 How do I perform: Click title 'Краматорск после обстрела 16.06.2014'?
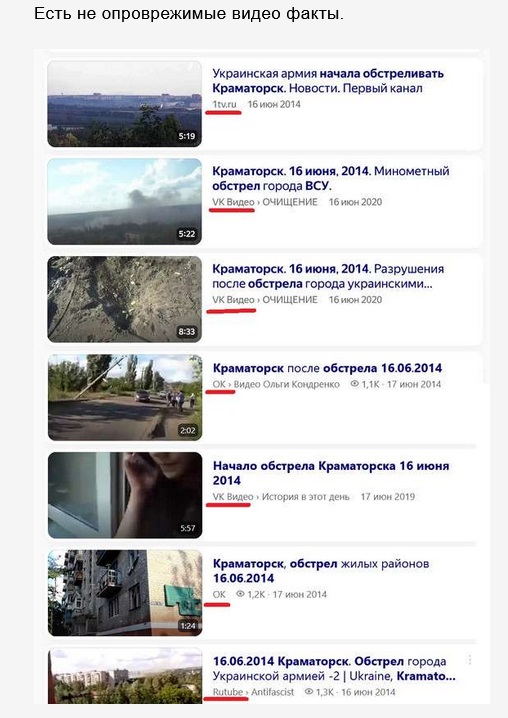[x=328, y=368]
